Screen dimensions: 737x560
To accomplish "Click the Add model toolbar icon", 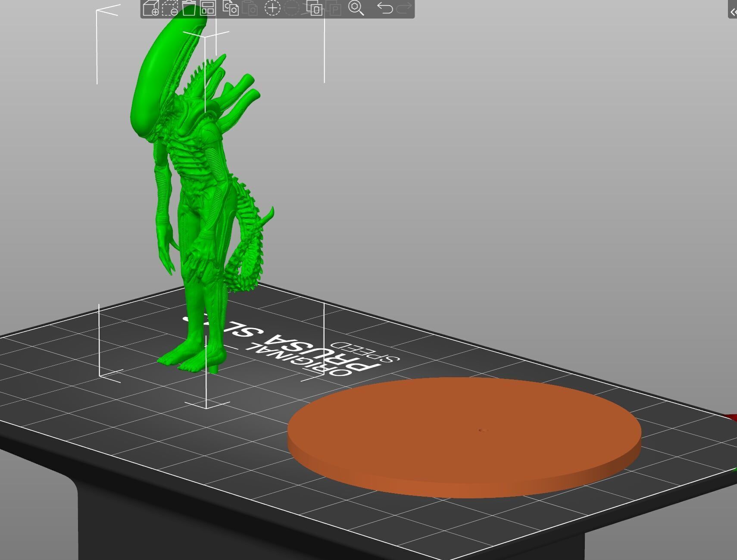I will click(151, 8).
